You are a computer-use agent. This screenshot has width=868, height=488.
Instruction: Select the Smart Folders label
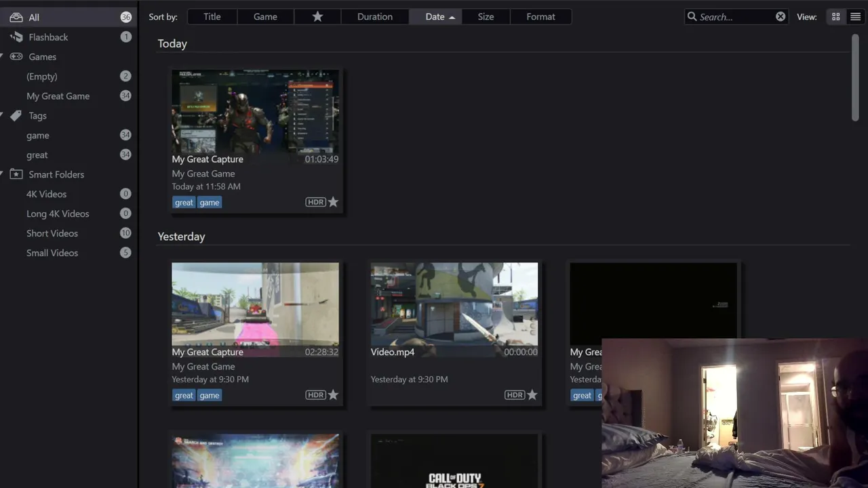56,175
